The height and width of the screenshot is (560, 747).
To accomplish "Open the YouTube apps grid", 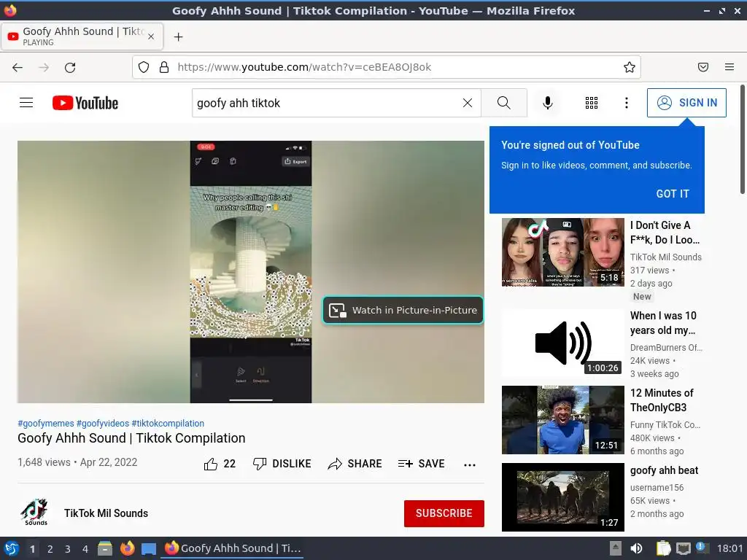I will point(591,103).
